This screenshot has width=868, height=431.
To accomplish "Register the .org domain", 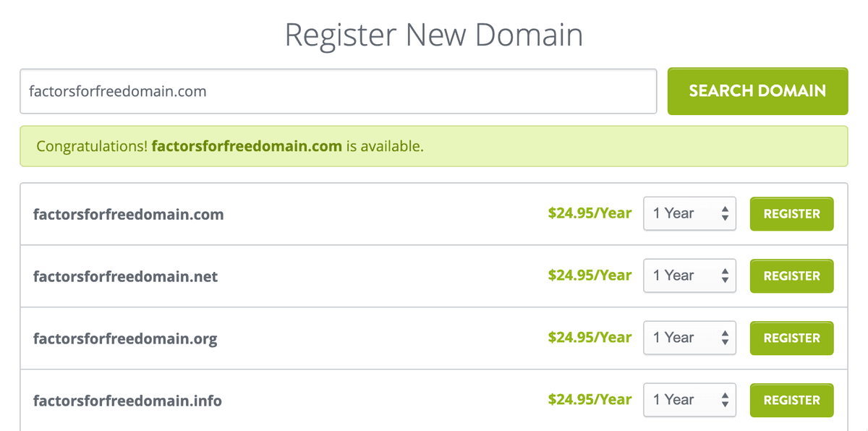I will pos(791,338).
